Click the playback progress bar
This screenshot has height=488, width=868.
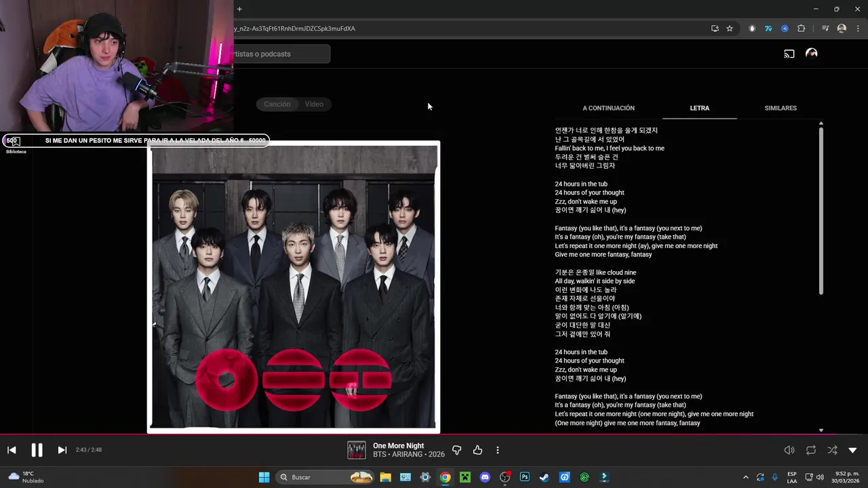[434, 434]
